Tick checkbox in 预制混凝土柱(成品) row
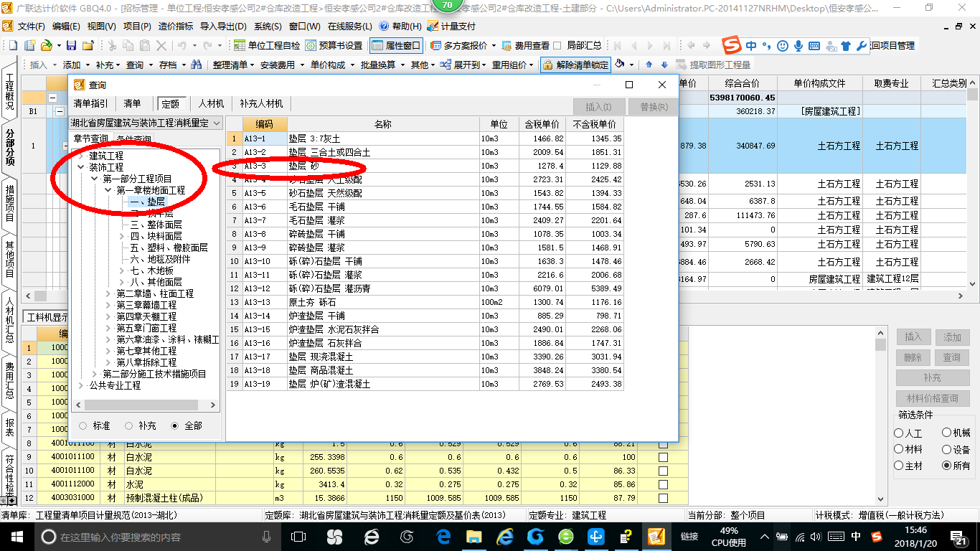Screen dimensions: 980x551 [x=663, y=498]
